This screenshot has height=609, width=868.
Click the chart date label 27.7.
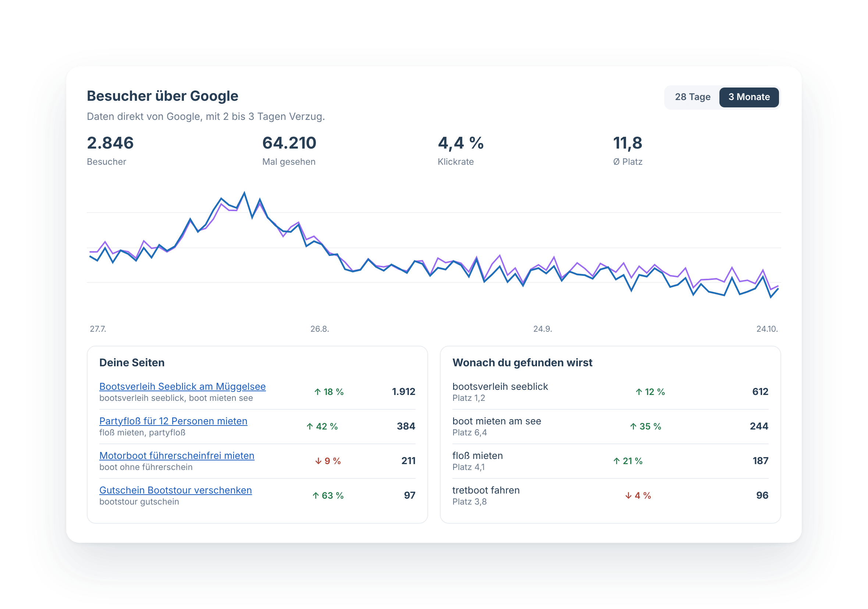[98, 329]
